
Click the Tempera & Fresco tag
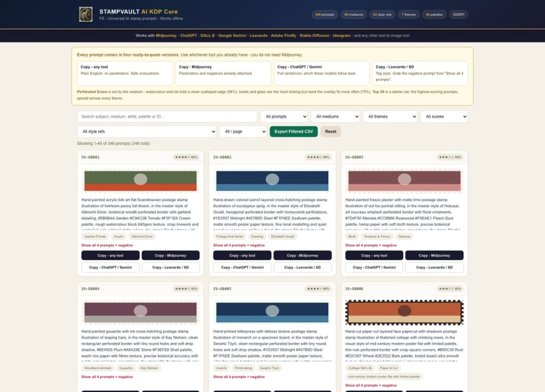click(x=377, y=236)
